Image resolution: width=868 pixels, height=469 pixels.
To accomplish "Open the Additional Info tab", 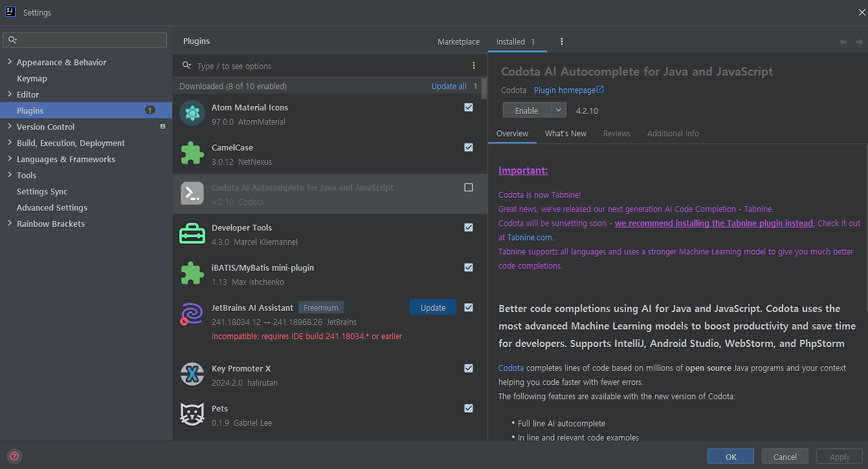I will point(673,134).
